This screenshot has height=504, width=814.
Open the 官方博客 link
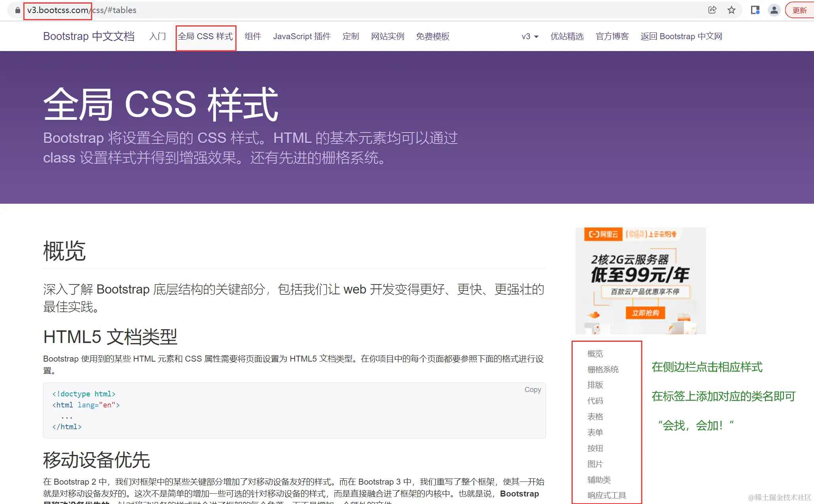coord(612,36)
